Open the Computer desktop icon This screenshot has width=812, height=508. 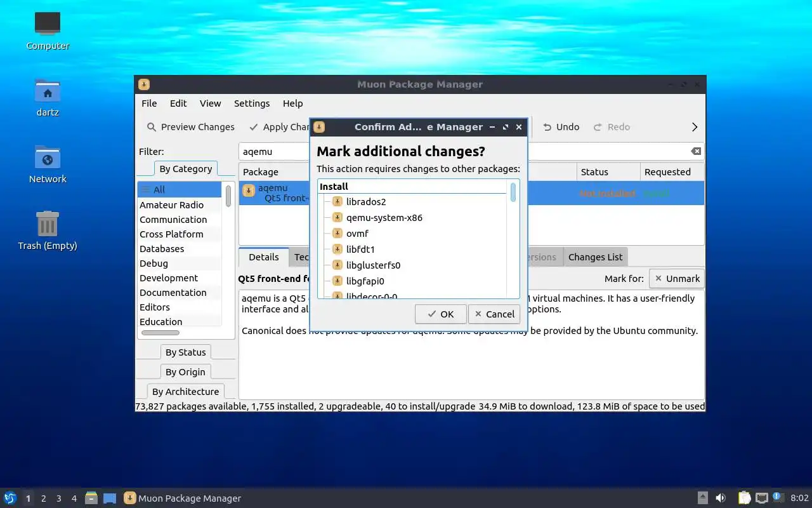click(x=48, y=30)
